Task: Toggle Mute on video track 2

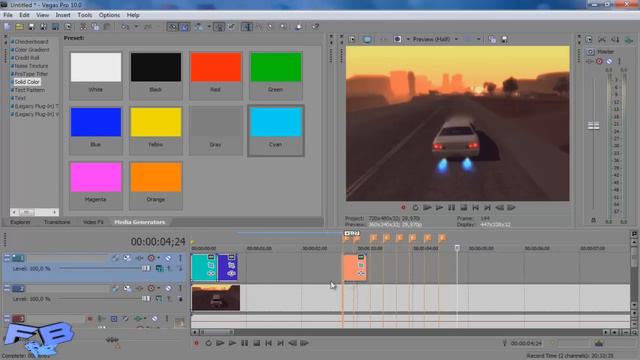Action: tap(168, 289)
